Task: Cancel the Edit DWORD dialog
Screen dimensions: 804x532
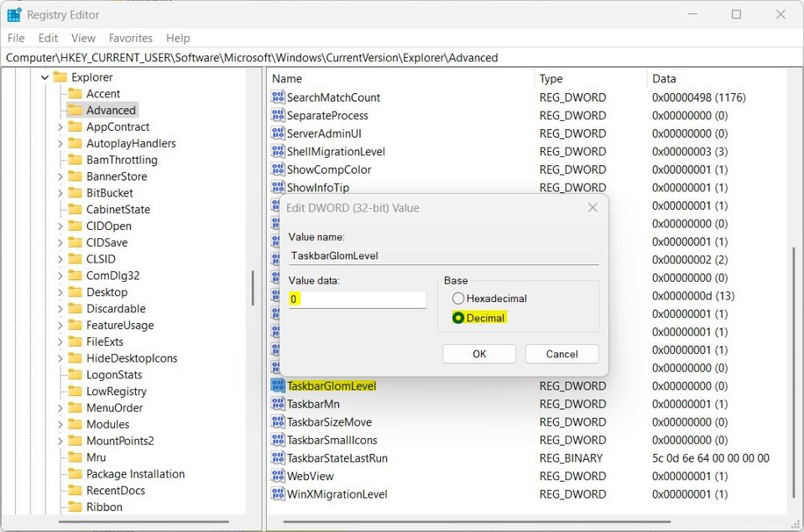Action: tap(562, 354)
